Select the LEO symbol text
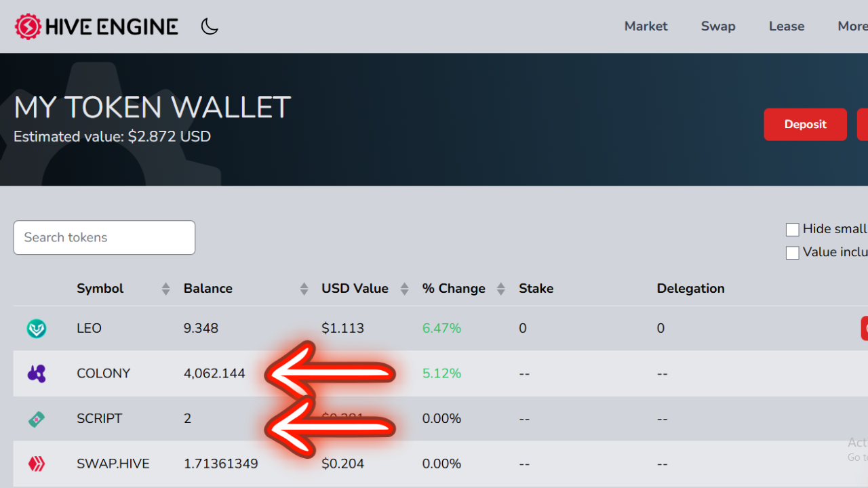Viewport: 868px width, 488px height. click(x=89, y=329)
